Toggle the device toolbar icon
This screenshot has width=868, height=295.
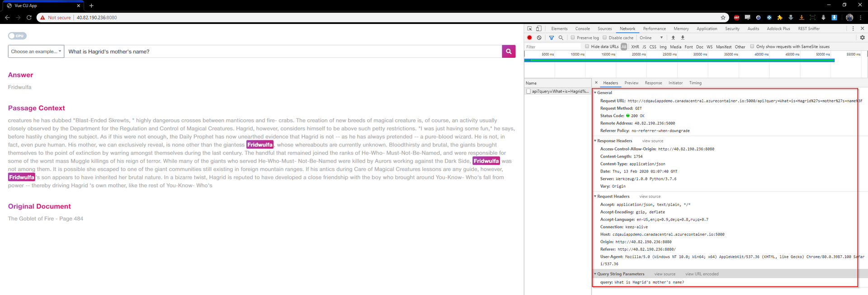pos(539,28)
